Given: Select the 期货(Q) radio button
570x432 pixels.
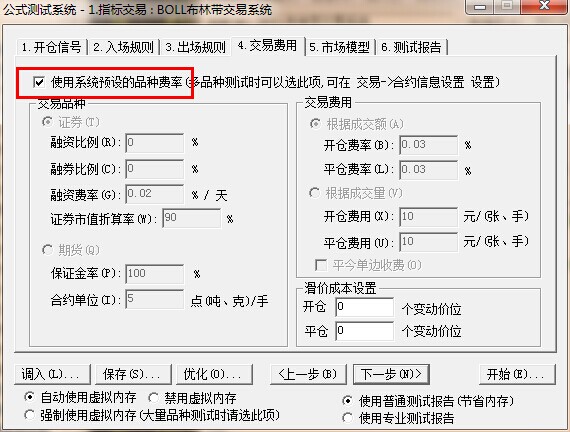Looking at the screenshot, I should coord(48,250).
